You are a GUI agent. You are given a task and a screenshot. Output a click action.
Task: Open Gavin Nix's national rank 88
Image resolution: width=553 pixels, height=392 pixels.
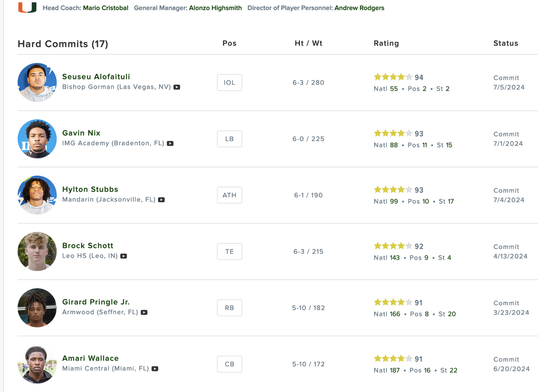[x=394, y=145]
